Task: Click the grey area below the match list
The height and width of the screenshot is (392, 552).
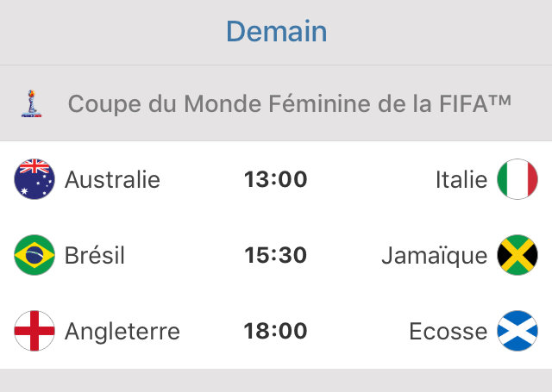Action: point(276,381)
